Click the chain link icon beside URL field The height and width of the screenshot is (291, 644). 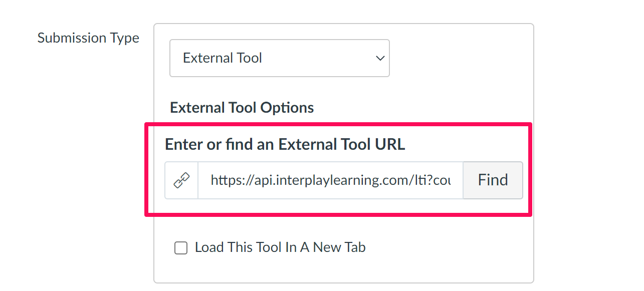(x=181, y=180)
